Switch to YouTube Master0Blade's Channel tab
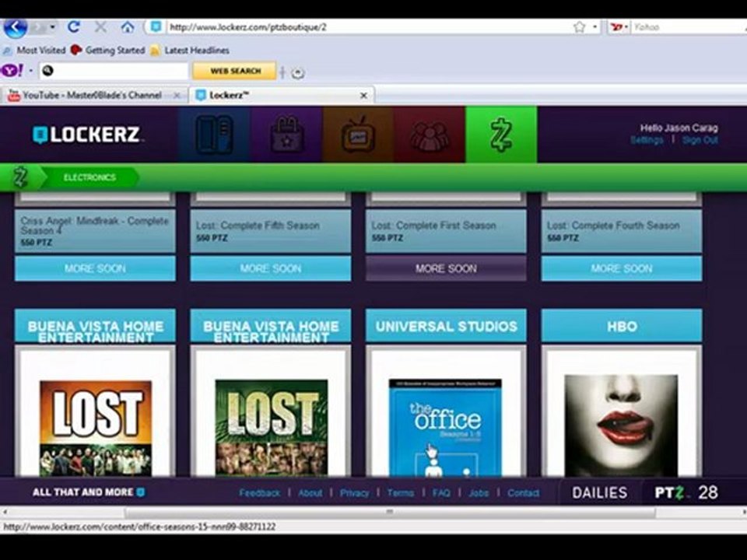This screenshot has height=560, width=747. [x=92, y=95]
